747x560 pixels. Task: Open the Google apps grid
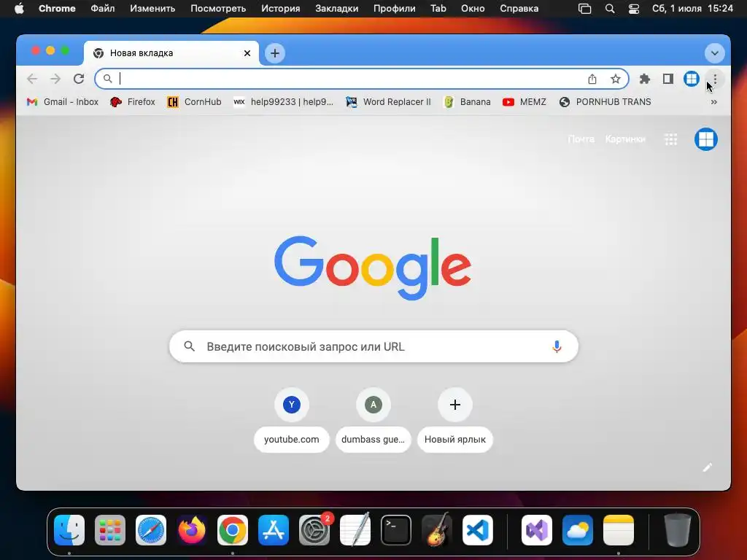coord(671,139)
